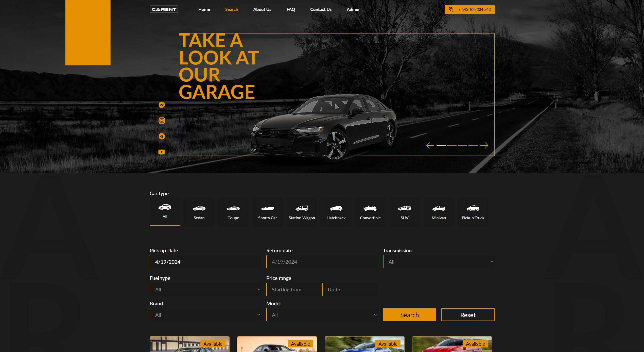Open the Telegram social icon
Screen dimensions: 644x352
pos(162,136)
